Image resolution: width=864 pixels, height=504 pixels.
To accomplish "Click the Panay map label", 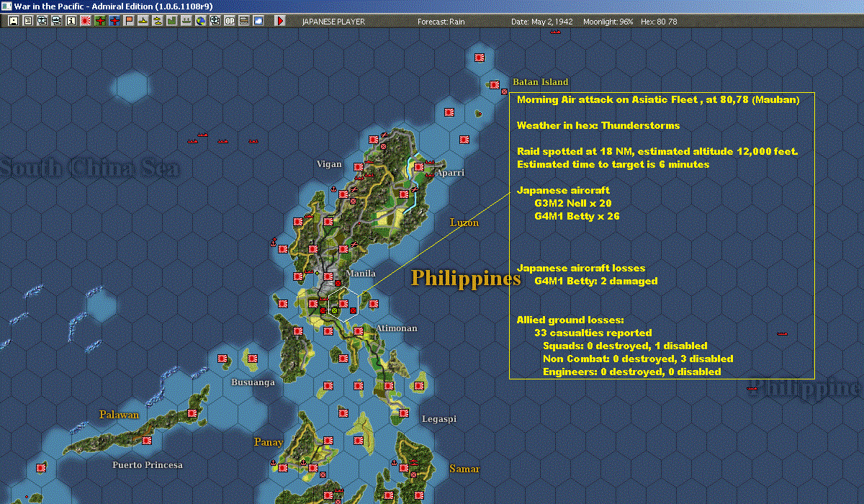I will [x=268, y=441].
